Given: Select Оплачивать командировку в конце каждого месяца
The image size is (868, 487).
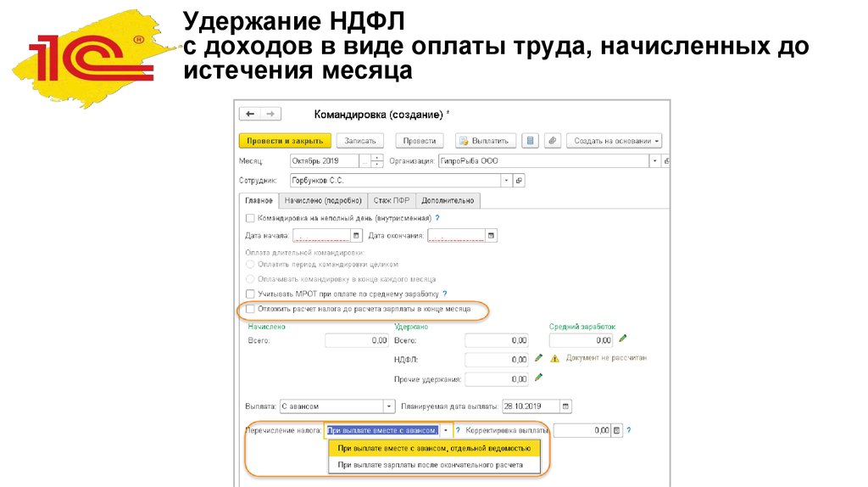Looking at the screenshot, I should point(250,278).
